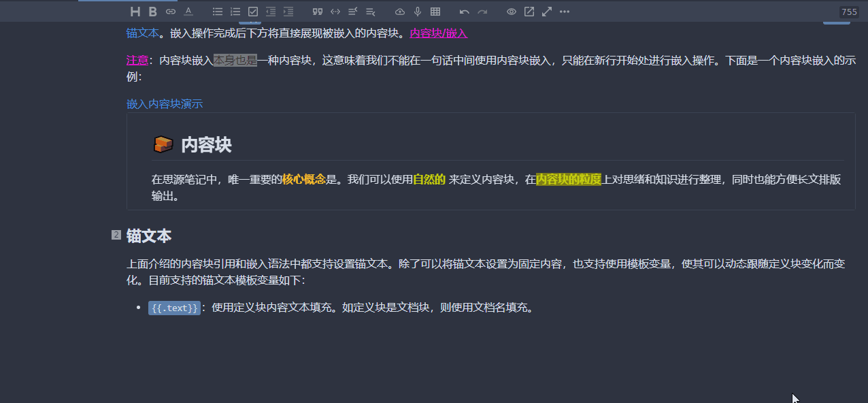This screenshot has width=868, height=403.
Task: Click the highlighted 内容块的粒度 text
Action: (569, 180)
